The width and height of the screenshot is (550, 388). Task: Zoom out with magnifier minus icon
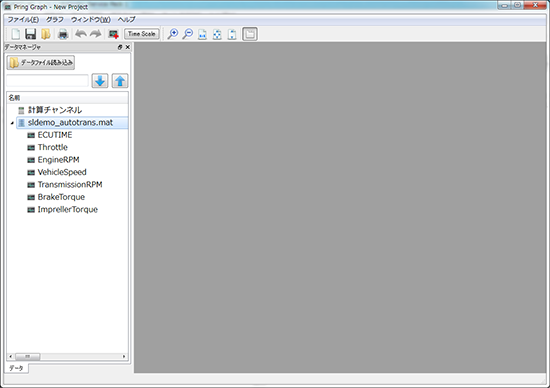188,34
